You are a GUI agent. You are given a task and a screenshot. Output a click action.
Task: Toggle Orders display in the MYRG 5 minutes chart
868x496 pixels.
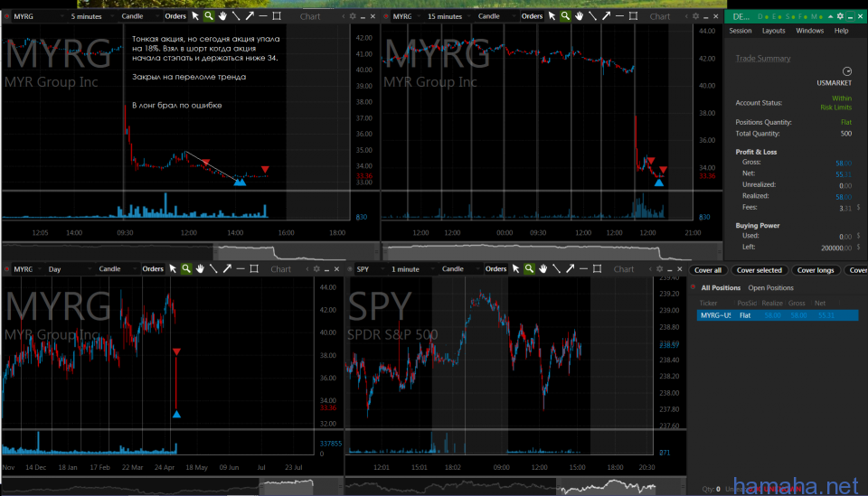coord(175,16)
